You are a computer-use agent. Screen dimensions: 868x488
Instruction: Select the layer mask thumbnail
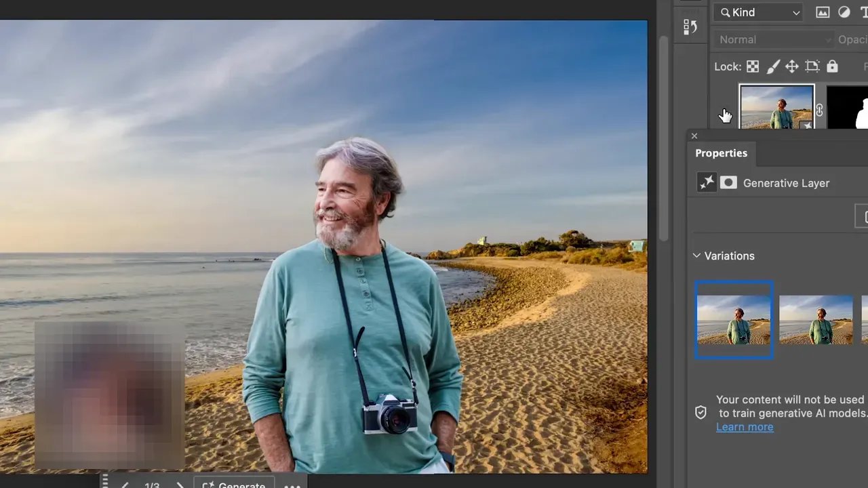848,108
